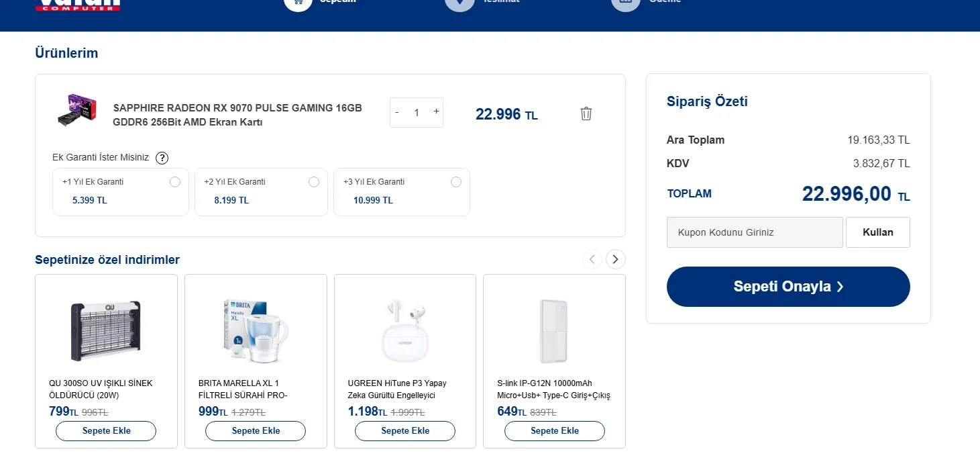The height and width of the screenshot is (470, 980).
Task: Apply coupon with the Kullan button
Action: [x=878, y=232]
